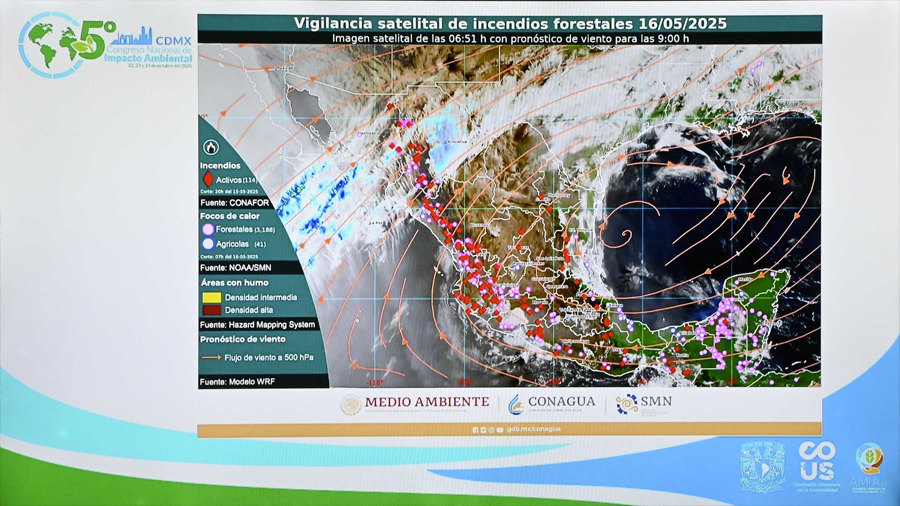The image size is (900, 506).
Task: Click the Fuente: Modelo WRF label
Action: 240,382
